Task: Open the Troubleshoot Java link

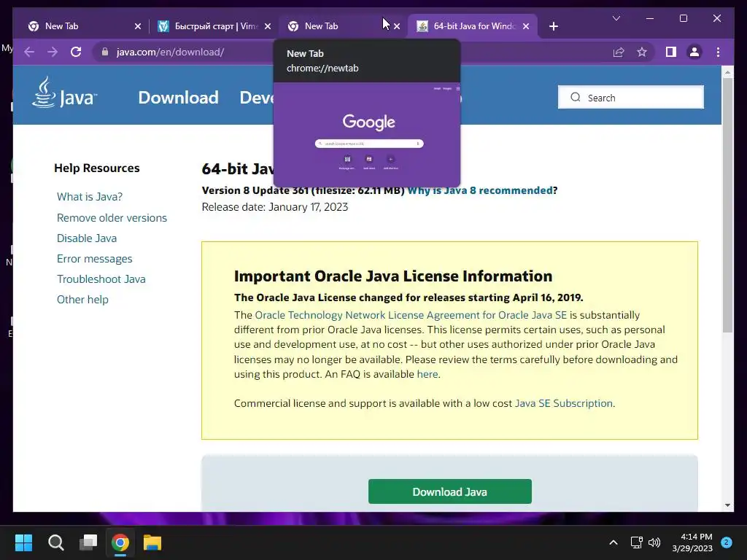Action: [x=101, y=279]
